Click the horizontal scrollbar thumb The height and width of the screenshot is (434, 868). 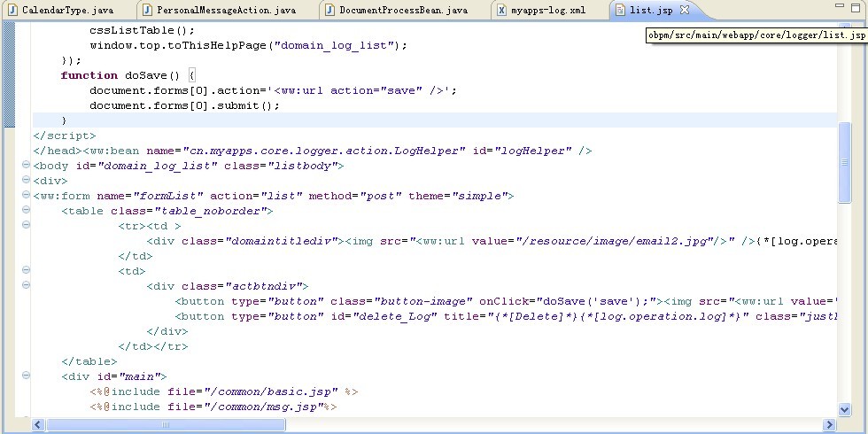pyautogui.click(x=166, y=425)
